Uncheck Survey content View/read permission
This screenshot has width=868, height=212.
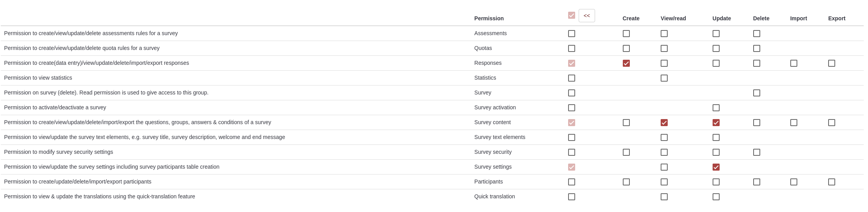coord(664,123)
